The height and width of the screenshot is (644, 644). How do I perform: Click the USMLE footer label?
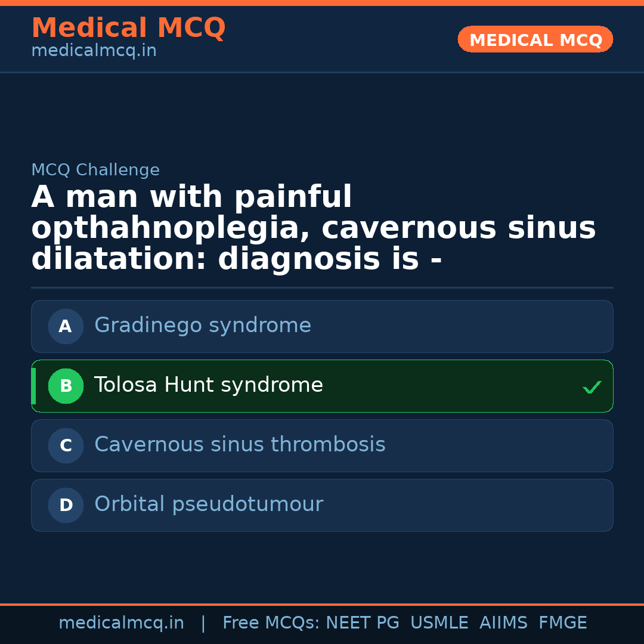tap(439, 623)
